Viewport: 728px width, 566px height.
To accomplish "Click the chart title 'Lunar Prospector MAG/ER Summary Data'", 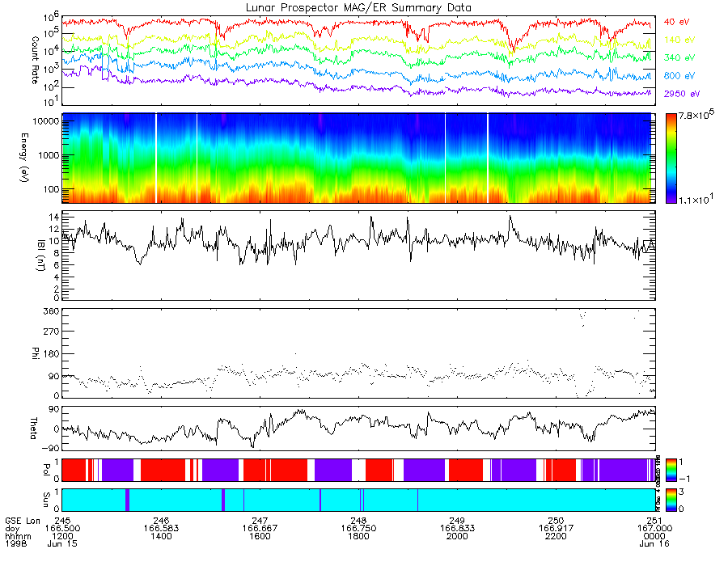I will [358, 8].
